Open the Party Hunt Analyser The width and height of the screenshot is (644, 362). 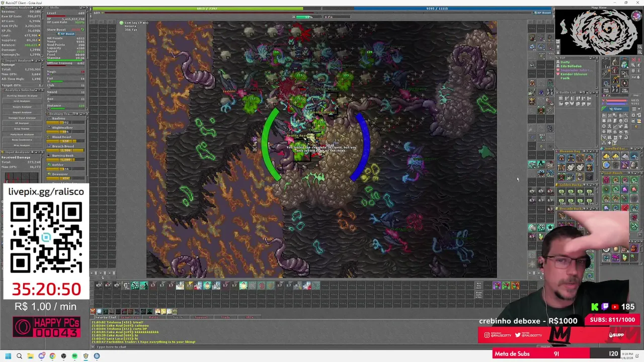pos(23,134)
